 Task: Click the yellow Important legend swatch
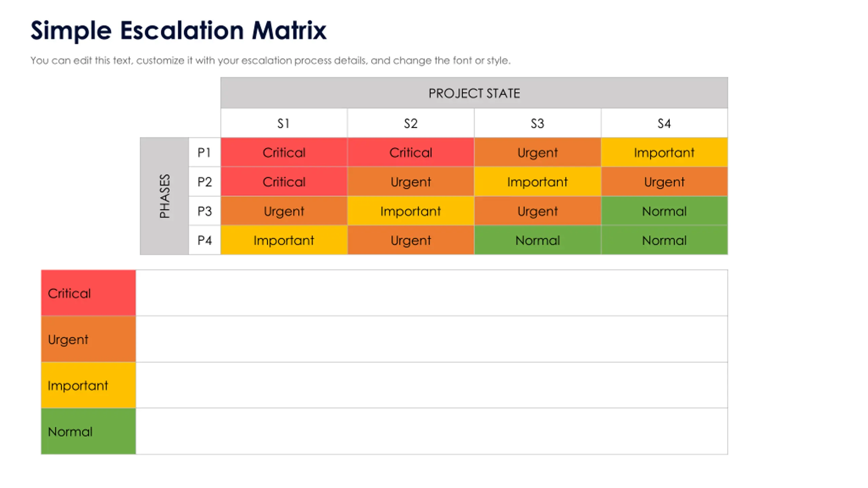click(88, 385)
